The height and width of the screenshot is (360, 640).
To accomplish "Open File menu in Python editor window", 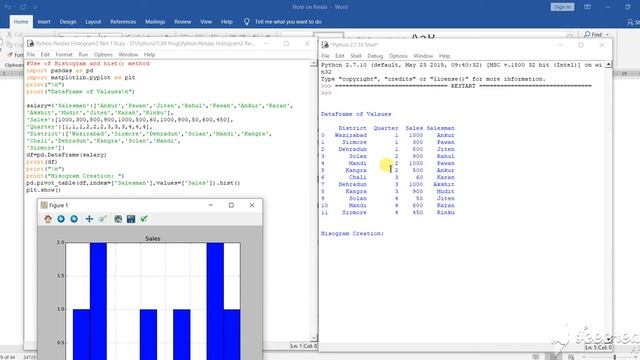I will tap(31, 55).
